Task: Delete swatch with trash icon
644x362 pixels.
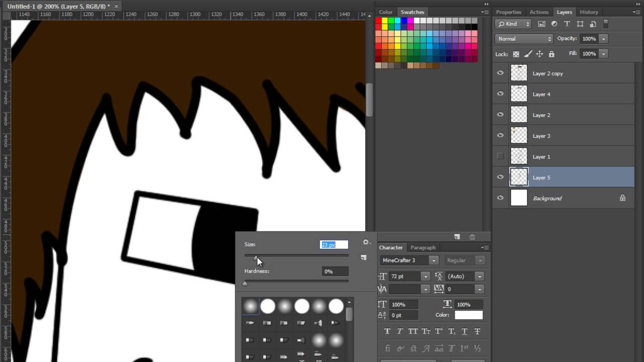Action: tap(472, 237)
